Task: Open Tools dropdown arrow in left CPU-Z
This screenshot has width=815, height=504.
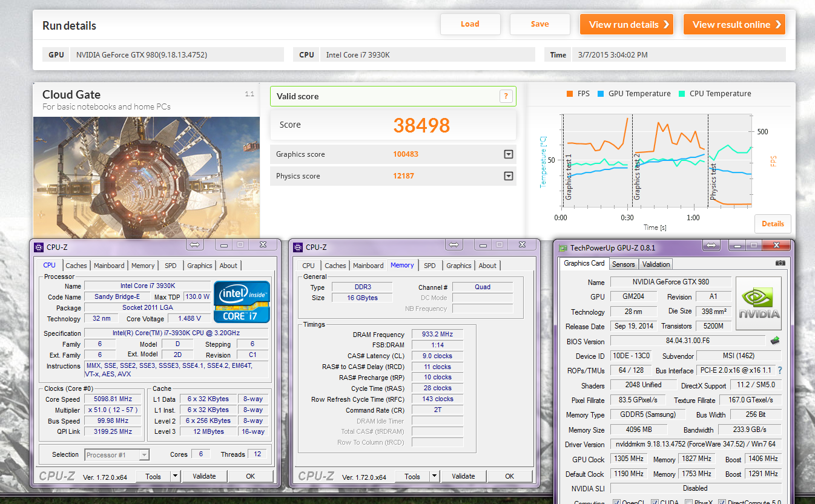Action: (175, 476)
